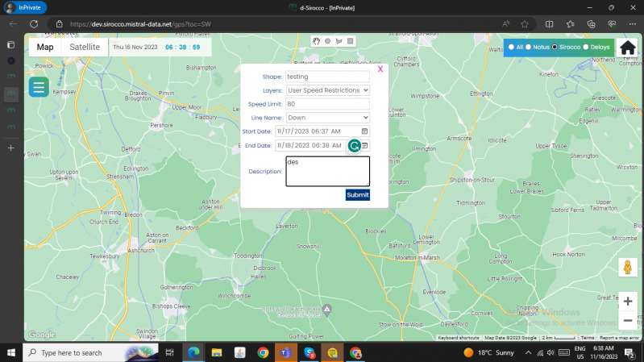Open Skype from taskbar
The height and width of the screenshot is (362, 644).
(x=310, y=352)
